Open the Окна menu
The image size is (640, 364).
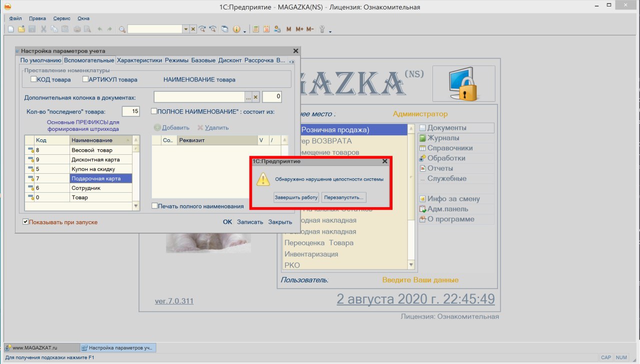coord(83,18)
